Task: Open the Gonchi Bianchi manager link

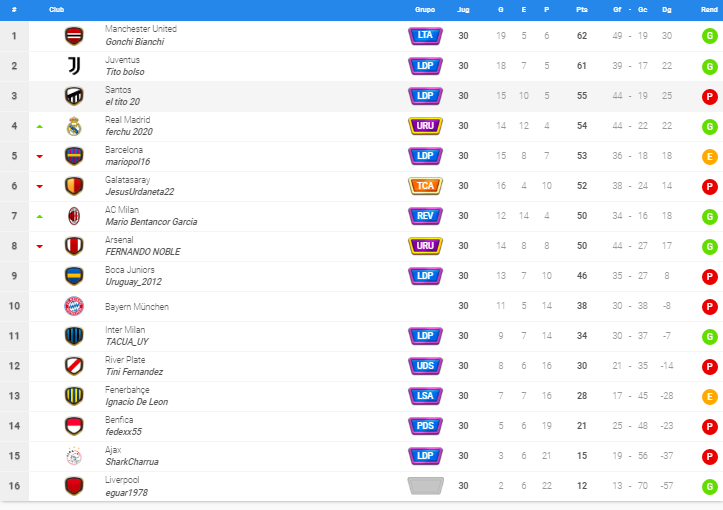Action: (x=135, y=42)
